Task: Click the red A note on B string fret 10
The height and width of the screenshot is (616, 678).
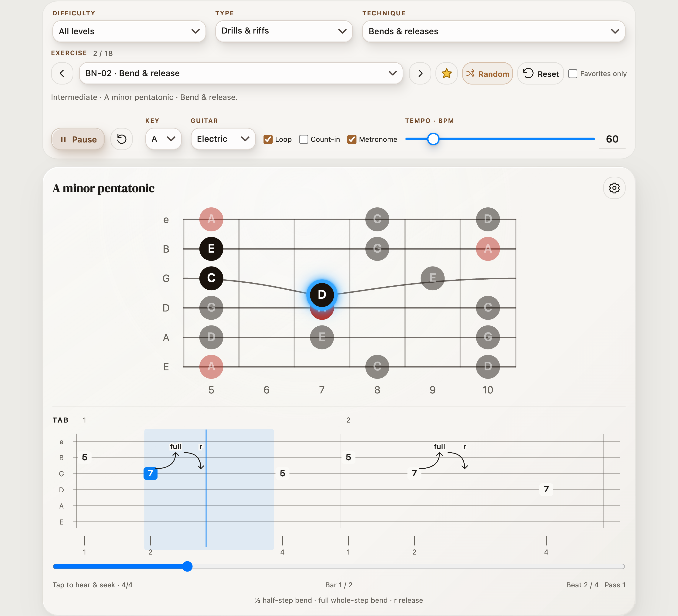Action: (x=488, y=249)
